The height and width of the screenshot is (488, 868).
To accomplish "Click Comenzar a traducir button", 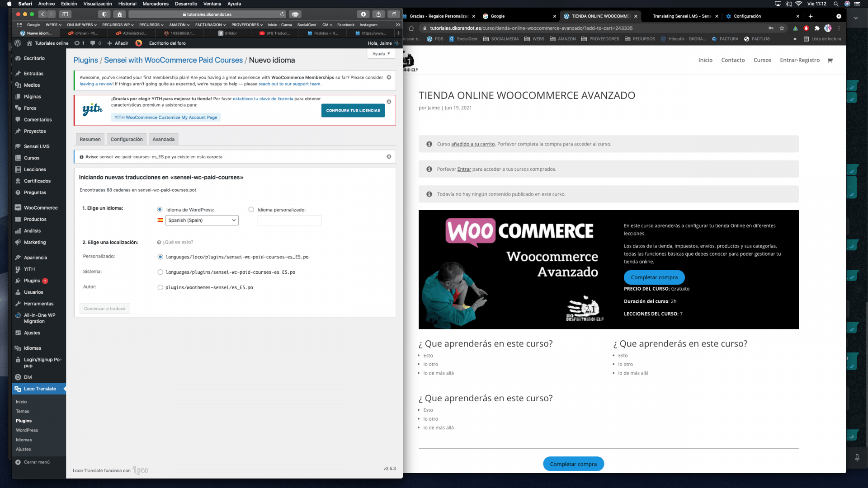I will tap(105, 309).
